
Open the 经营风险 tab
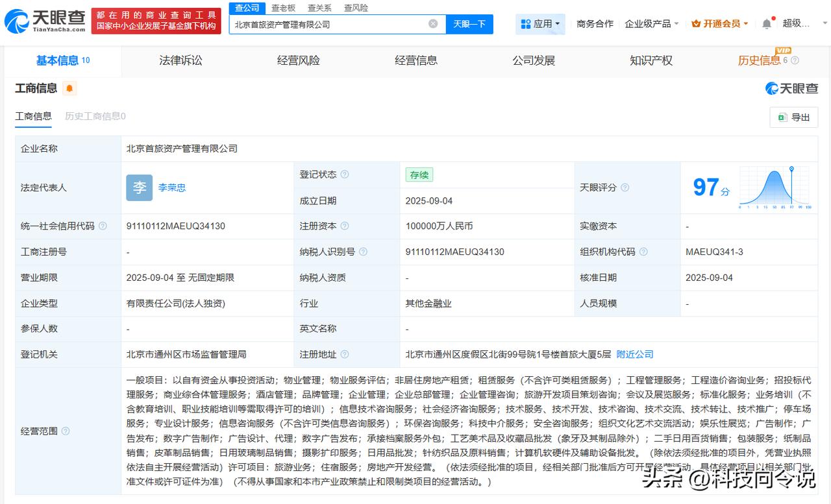point(299,60)
